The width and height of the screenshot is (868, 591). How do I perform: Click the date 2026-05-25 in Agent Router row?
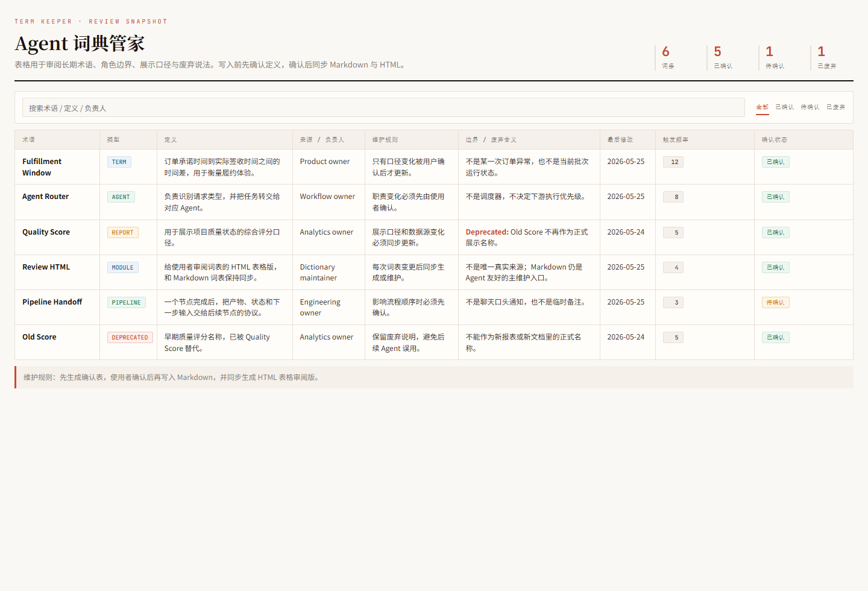coord(626,197)
